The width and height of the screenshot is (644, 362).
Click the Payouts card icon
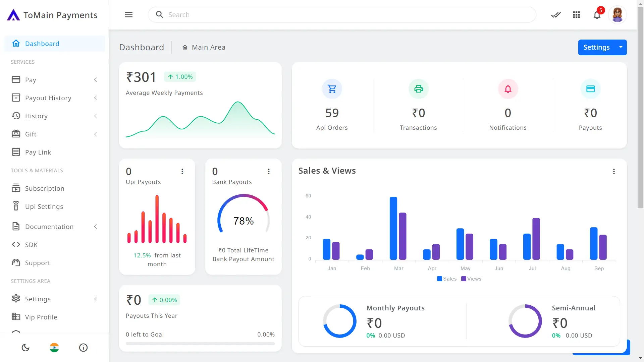[x=590, y=89]
